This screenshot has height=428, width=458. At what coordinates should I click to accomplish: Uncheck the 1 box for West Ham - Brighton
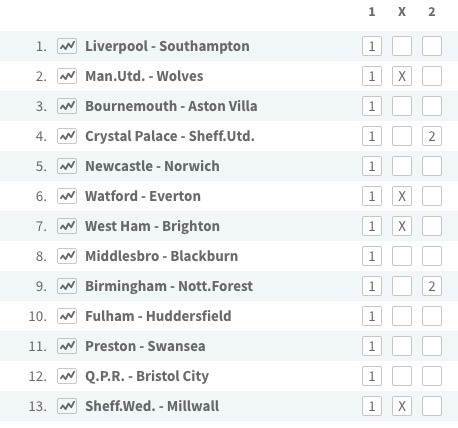tap(372, 226)
